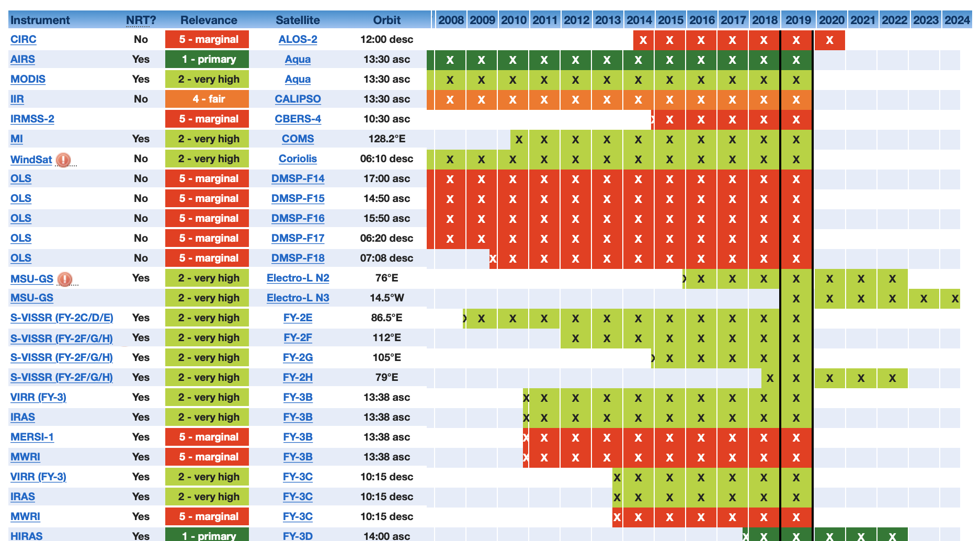This screenshot has width=980, height=541.
Task: Click the IRMSS-2 instrument link
Action: (32, 119)
